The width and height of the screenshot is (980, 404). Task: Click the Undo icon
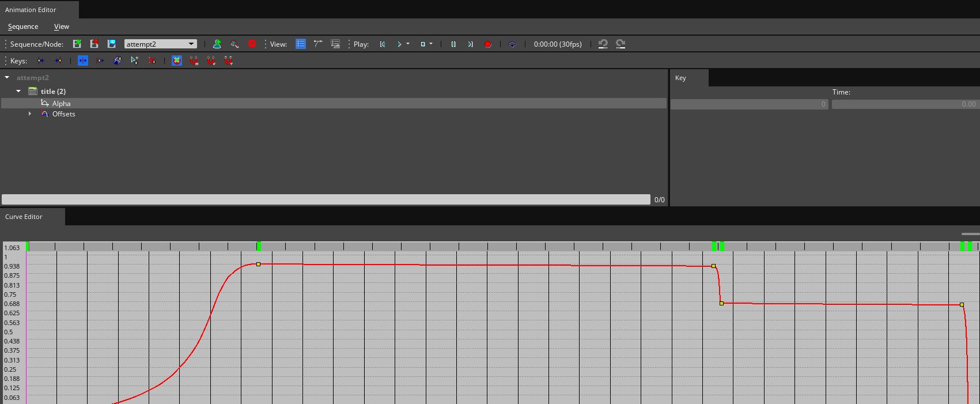tap(603, 44)
